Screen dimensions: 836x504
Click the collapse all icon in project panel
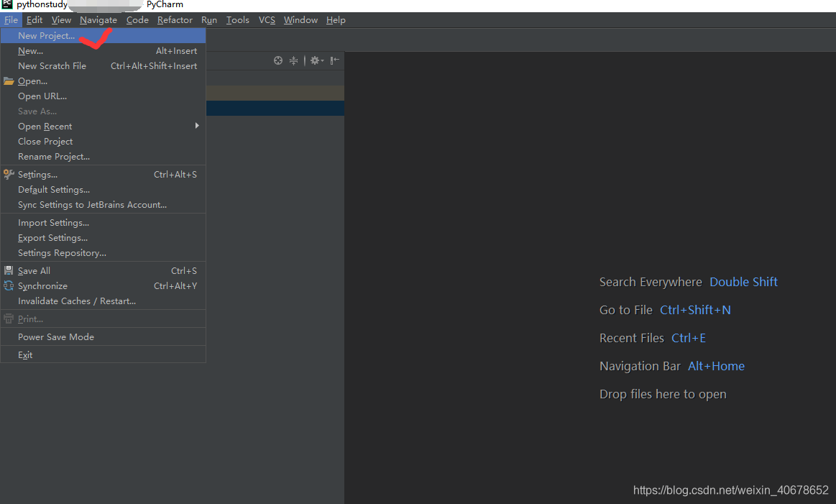tap(293, 60)
